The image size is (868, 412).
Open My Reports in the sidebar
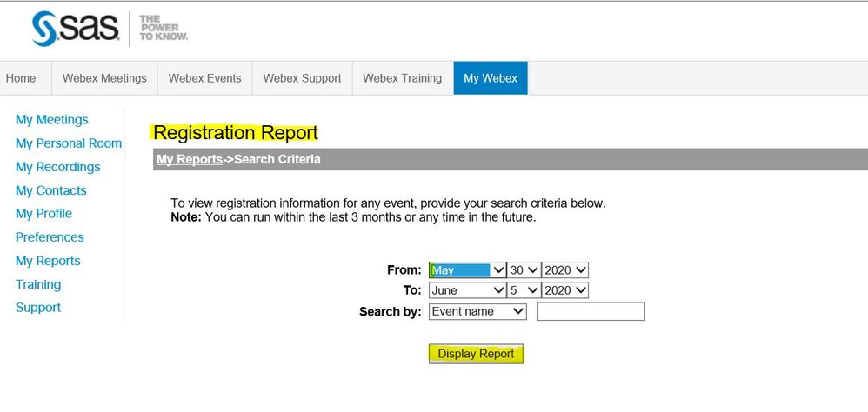48,261
